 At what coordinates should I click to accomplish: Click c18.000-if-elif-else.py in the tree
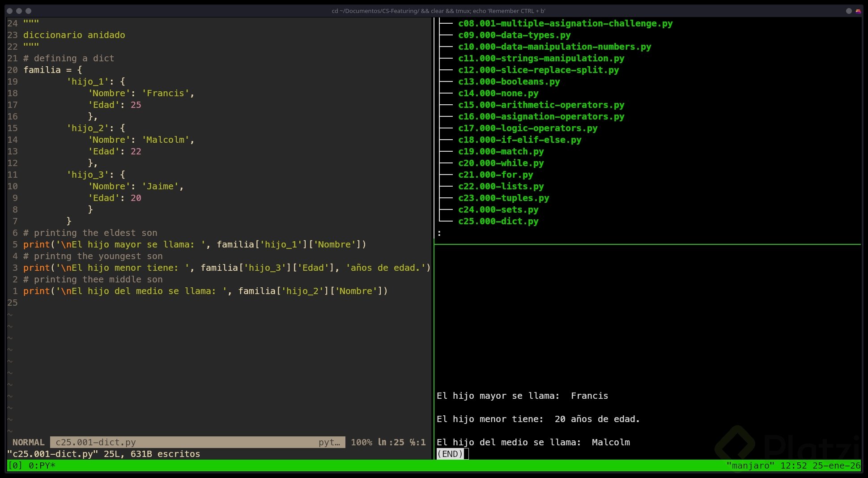click(520, 140)
